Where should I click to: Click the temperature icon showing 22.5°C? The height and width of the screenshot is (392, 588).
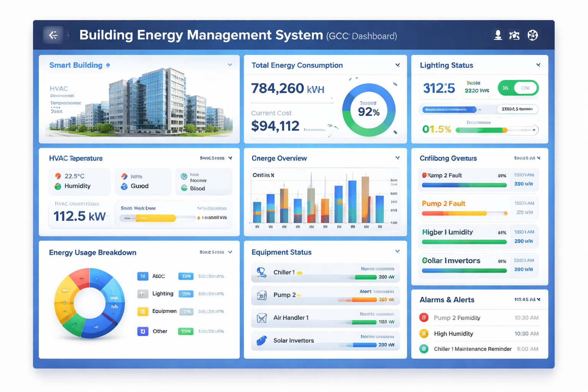[58, 176]
